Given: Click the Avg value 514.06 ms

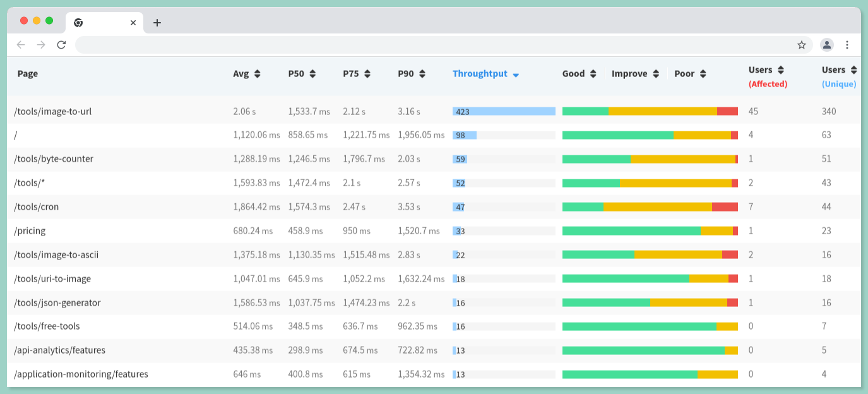Looking at the screenshot, I should click(253, 326).
